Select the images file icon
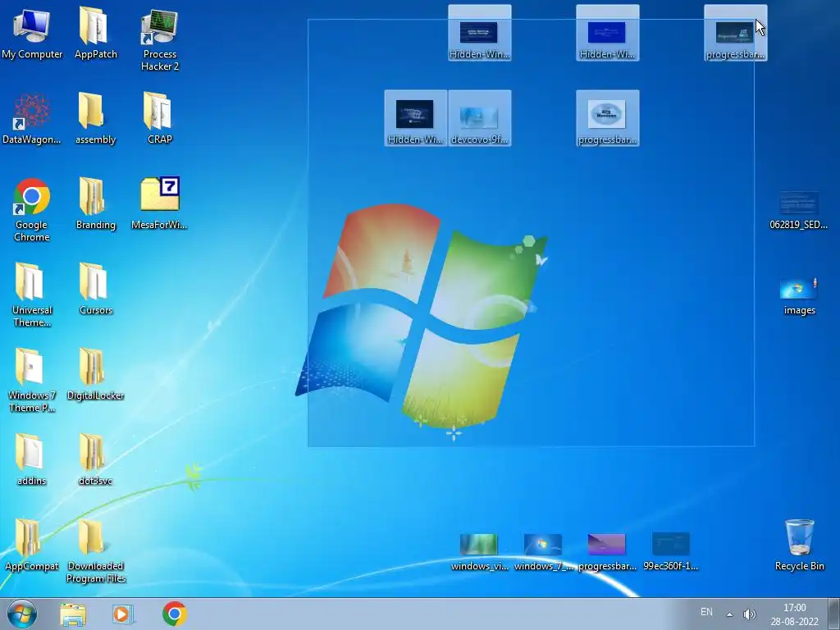Screen dimensions: 840x630 (x=799, y=295)
